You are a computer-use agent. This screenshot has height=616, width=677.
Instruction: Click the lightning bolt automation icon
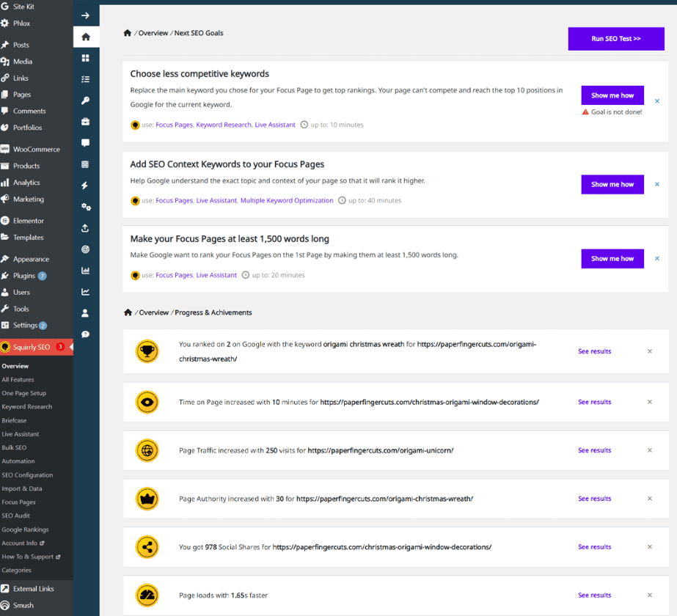coord(86,186)
